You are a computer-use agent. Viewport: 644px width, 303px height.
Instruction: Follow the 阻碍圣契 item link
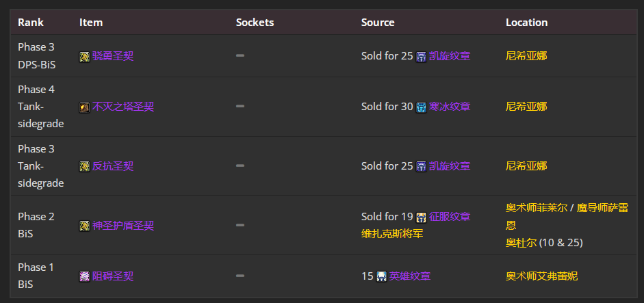pyautogui.click(x=113, y=276)
